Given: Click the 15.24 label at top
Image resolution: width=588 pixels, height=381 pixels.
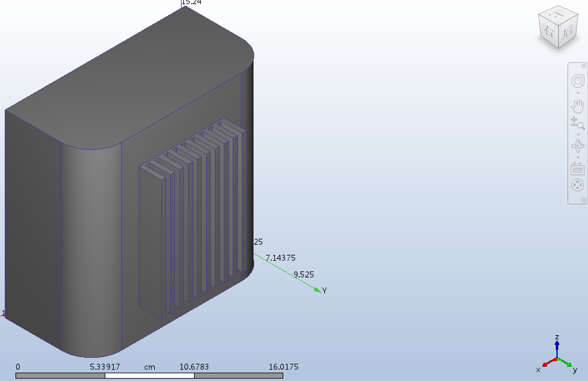Looking at the screenshot, I should coord(191,2).
